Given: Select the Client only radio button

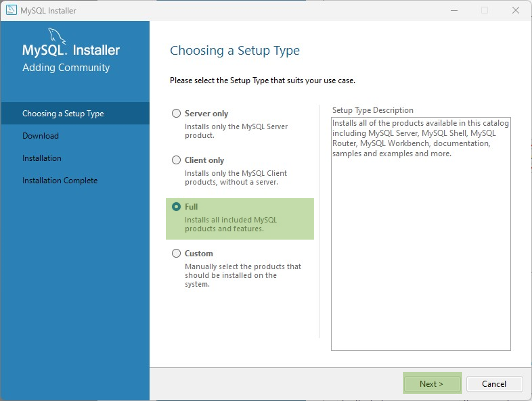Looking at the screenshot, I should tap(176, 160).
